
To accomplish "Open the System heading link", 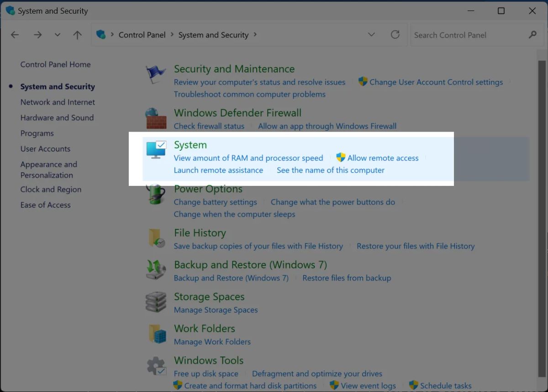I will [x=190, y=145].
